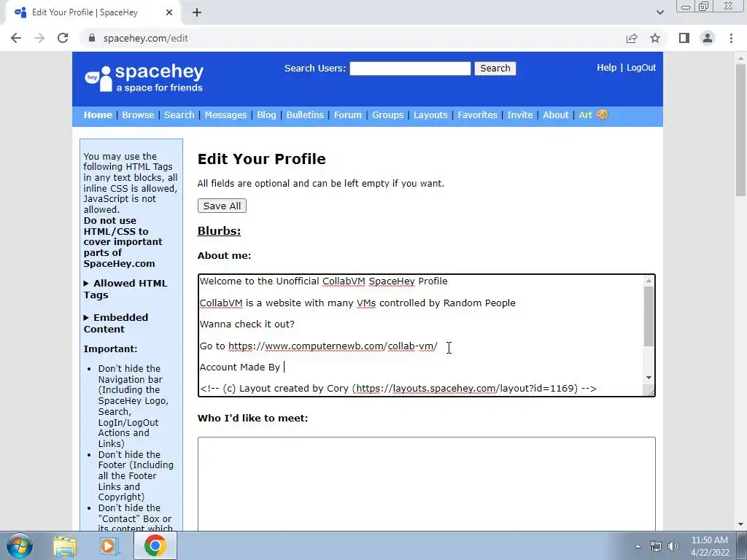Screen dimensions: 747x560
Task: Click the volume speaker tray icon
Action: [673, 547]
